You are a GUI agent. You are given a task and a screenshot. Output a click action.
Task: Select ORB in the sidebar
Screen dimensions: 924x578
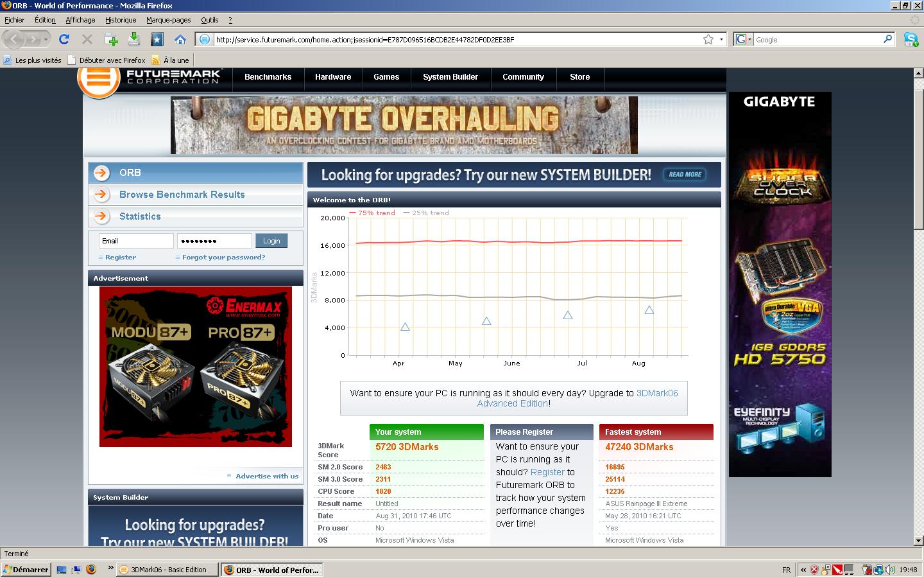(x=195, y=173)
